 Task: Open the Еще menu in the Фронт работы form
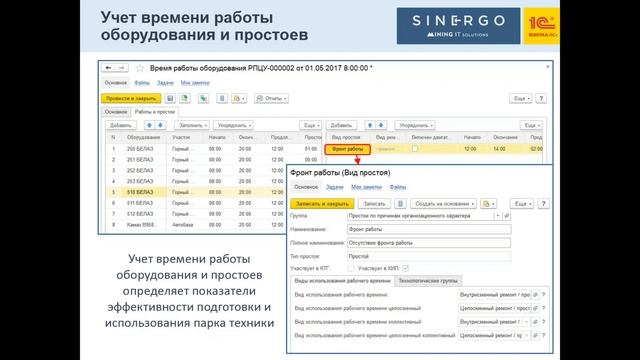point(522,204)
